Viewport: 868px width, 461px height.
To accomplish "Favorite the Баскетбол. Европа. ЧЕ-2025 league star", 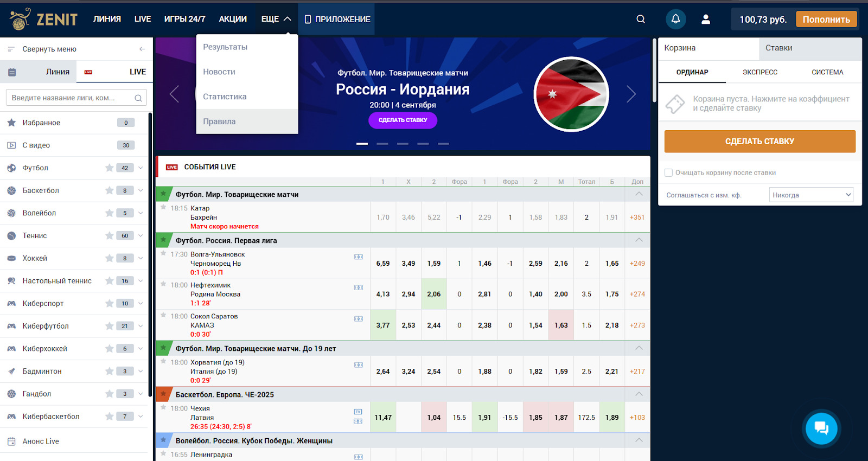I will click(163, 394).
